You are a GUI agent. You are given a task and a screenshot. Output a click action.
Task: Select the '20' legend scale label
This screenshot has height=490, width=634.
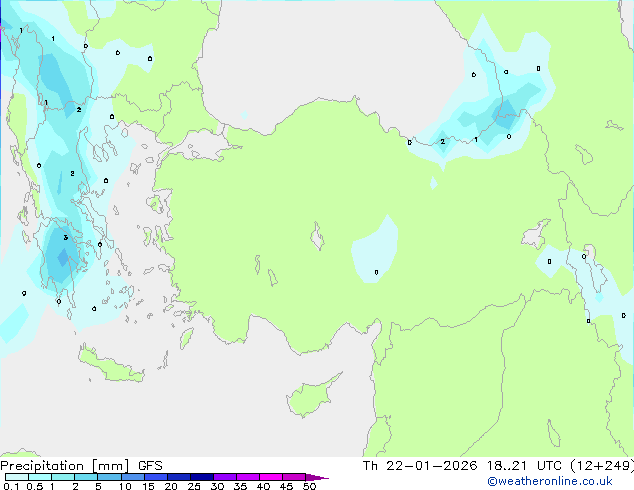coord(171,486)
